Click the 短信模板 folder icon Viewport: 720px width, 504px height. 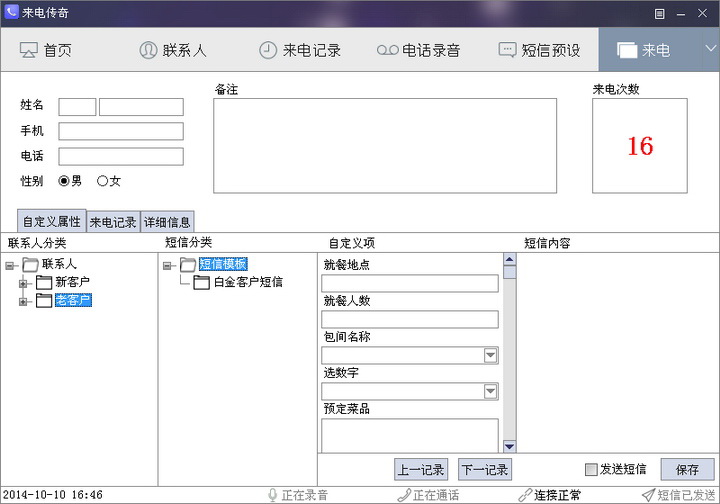[188, 264]
